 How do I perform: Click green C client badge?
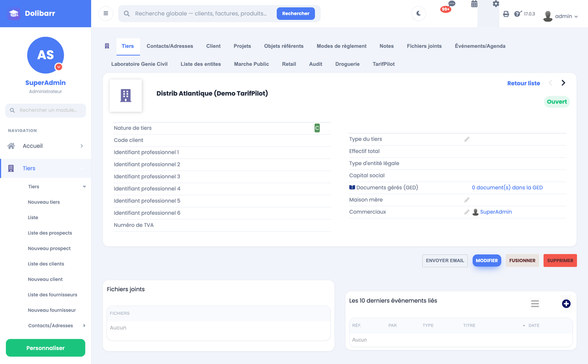[317, 128]
